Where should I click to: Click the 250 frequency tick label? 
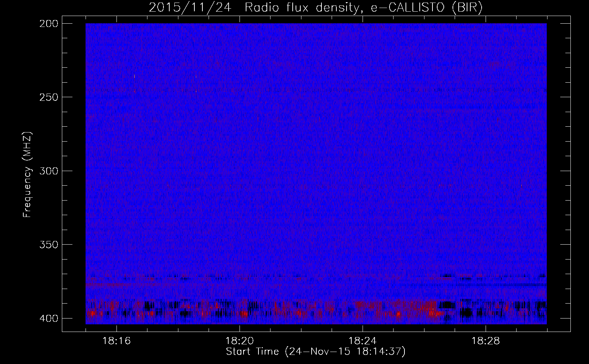tap(48, 97)
